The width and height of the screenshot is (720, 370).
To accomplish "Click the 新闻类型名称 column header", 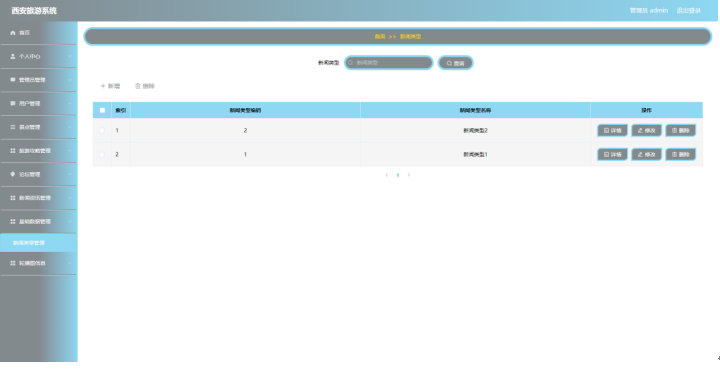I will click(x=475, y=110).
